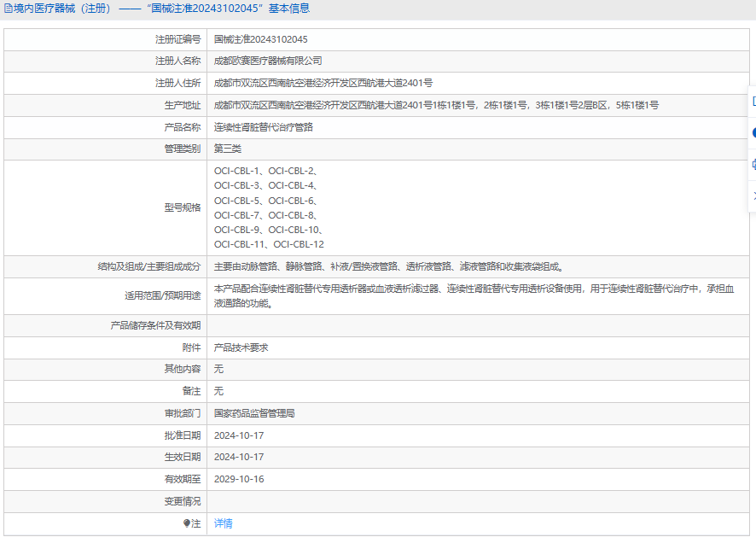Click 批准日期 value 2024-10-17
Screen dimensions: 756x543
pos(239,435)
